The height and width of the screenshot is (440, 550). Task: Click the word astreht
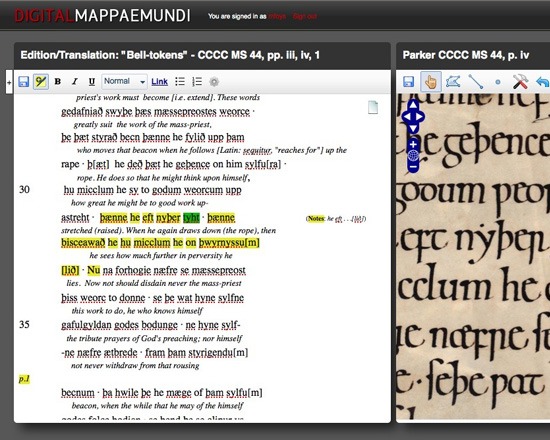[x=75, y=218]
